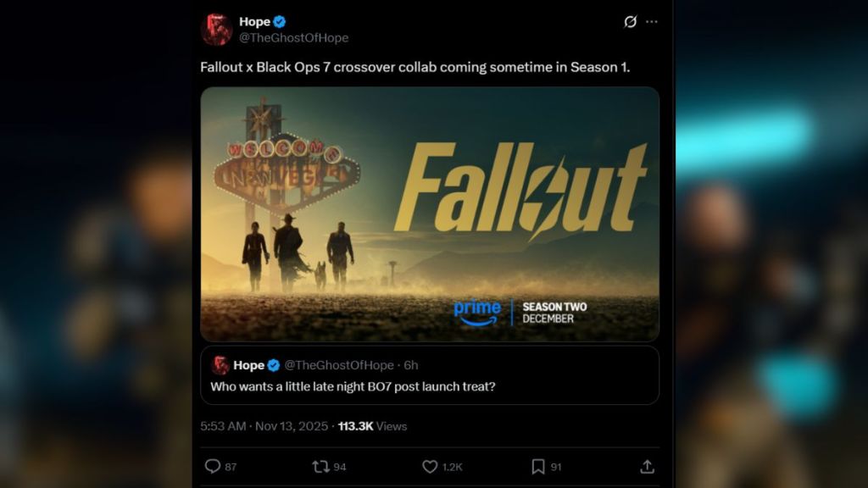Viewport: 868px width, 488px height.
Task: Open the share menu via the upload icon
Action: [648, 465]
